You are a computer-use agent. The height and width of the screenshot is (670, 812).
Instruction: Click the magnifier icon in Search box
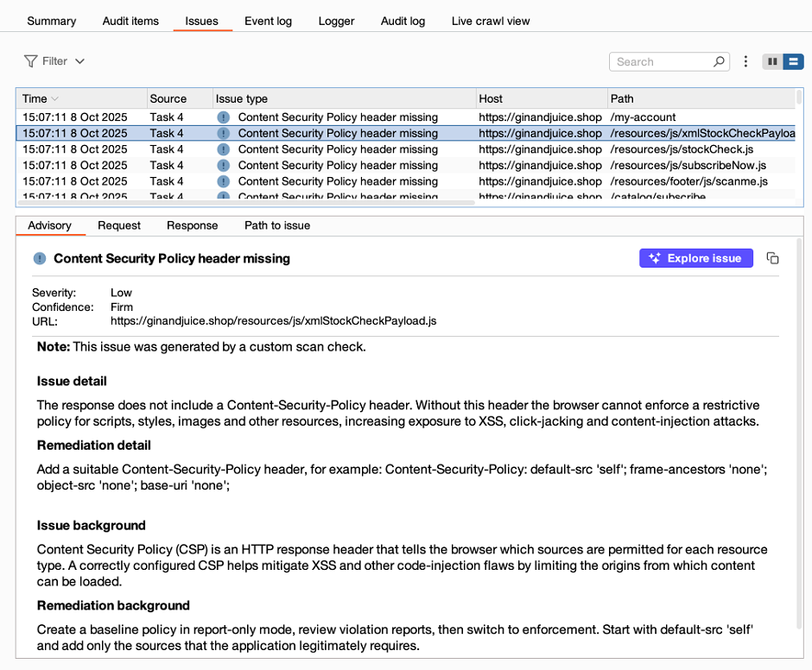718,62
